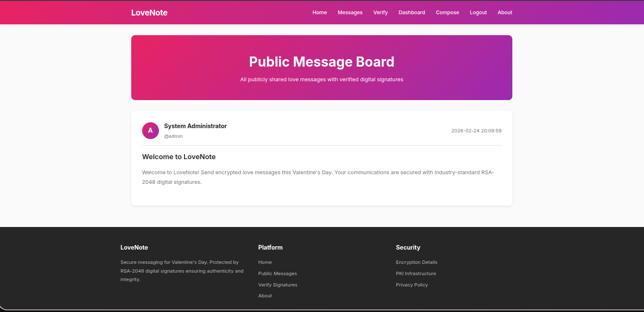This screenshot has height=312, width=644.
Task: Click the message timestamp 2026-02-24 20:09:59
Action: tap(476, 131)
